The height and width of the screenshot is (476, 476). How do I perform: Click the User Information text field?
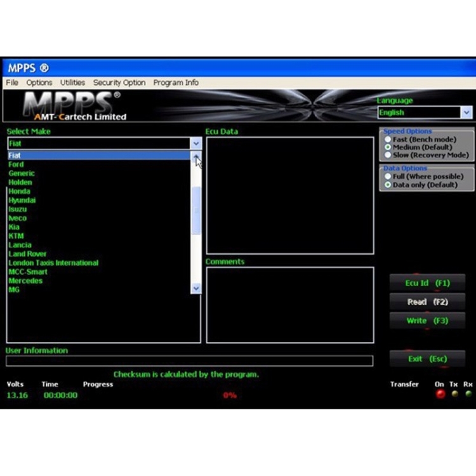(189, 361)
